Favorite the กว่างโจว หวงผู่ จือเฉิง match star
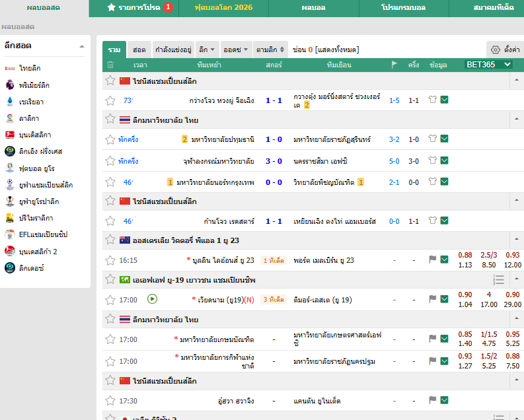 point(110,100)
